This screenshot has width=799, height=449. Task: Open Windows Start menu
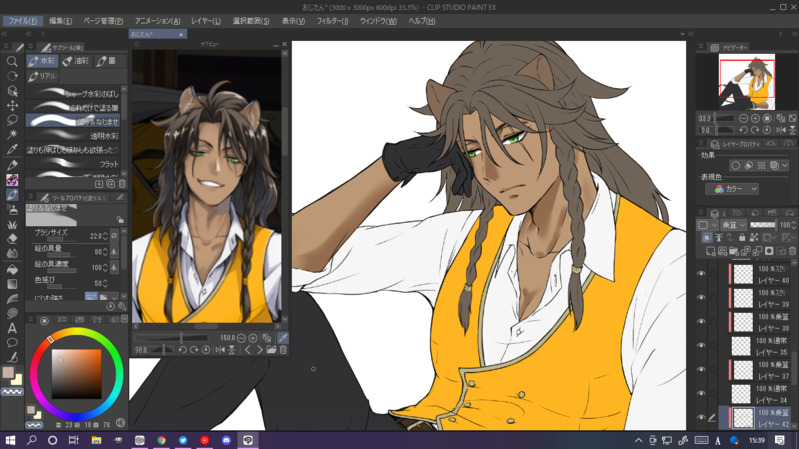point(10,440)
